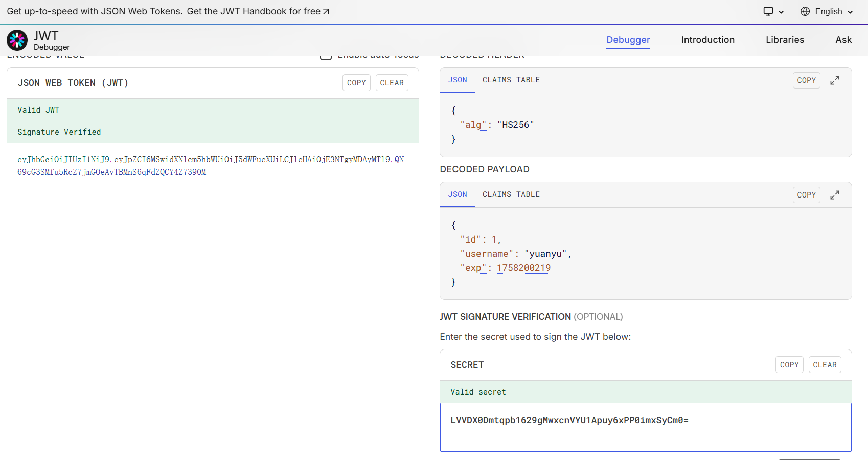Open the theme display mode selector
The image size is (868, 460).
coord(773,11)
